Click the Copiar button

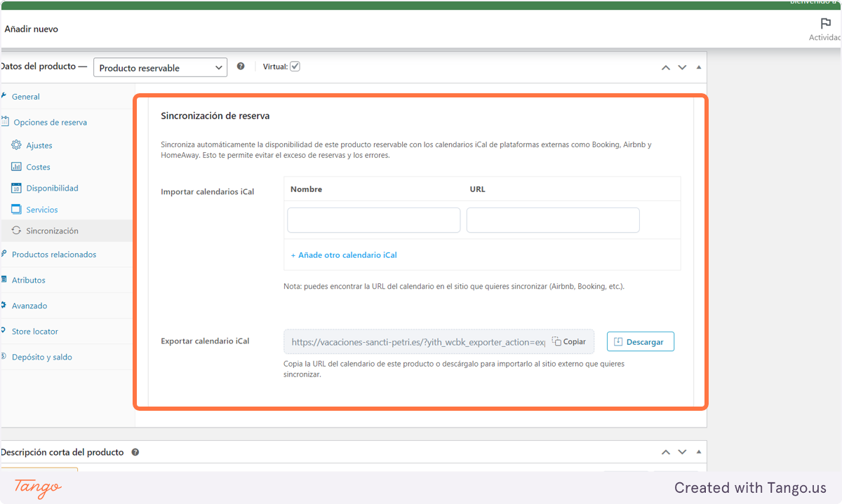(569, 341)
